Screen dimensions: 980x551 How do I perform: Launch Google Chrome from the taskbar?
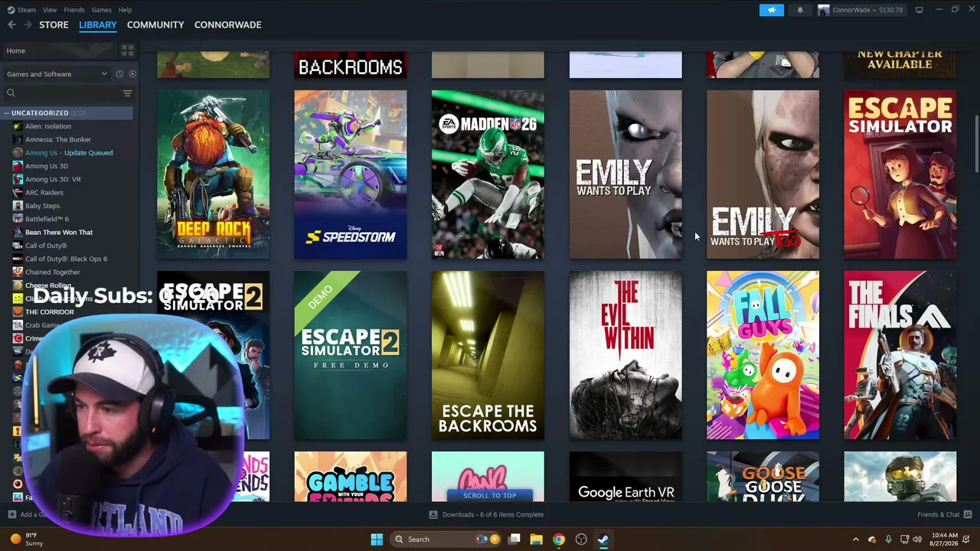[x=559, y=540]
